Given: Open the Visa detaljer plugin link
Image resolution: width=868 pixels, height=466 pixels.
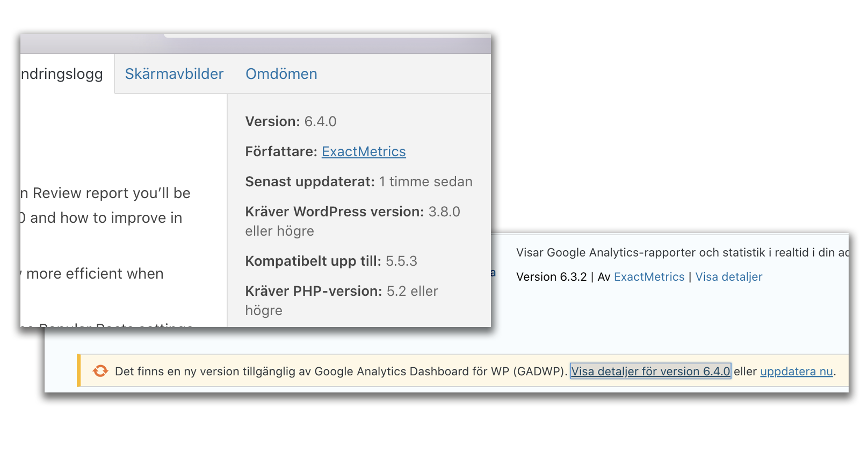Looking at the screenshot, I should (728, 277).
